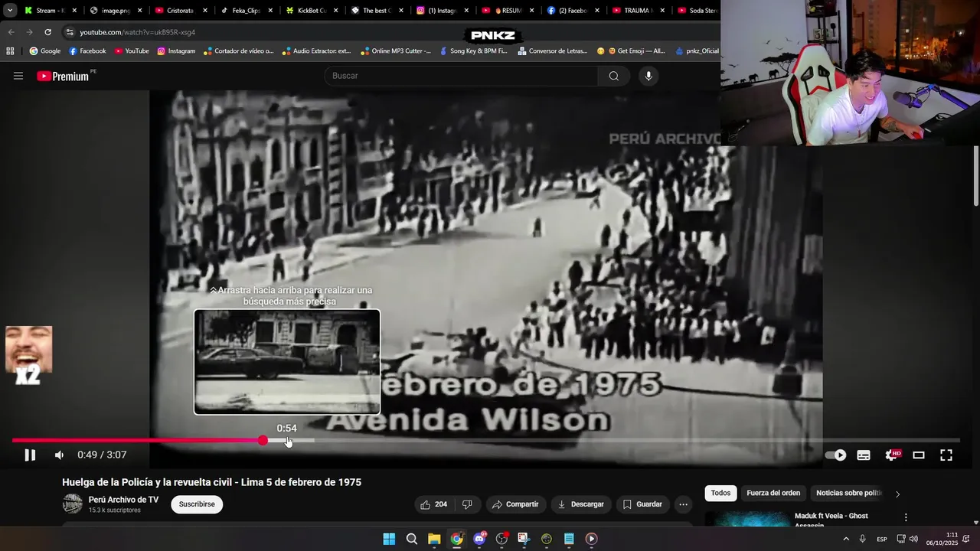The image size is (980, 551).
Task: Open the Perú Archivo de TV channel name
Action: coord(123,500)
